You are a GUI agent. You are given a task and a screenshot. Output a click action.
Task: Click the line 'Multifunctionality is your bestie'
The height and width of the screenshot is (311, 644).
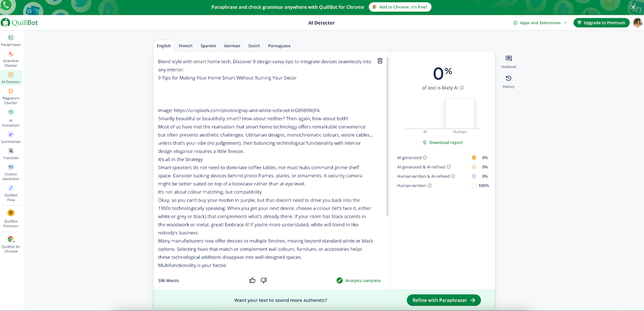point(192,265)
